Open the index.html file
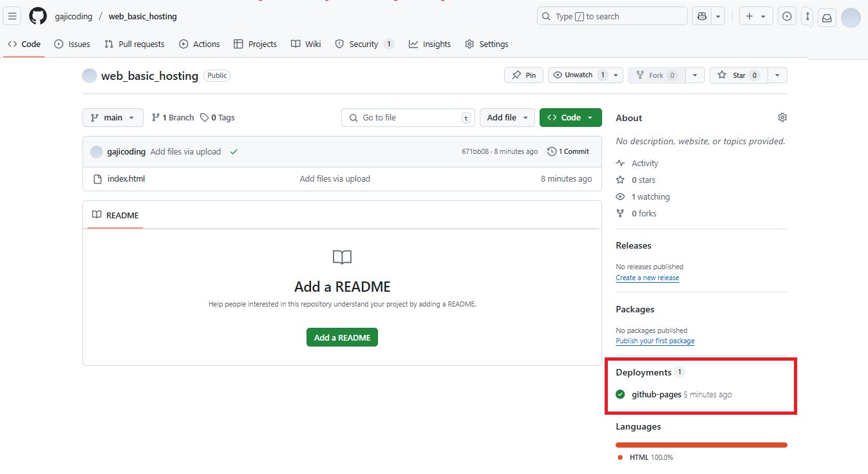The height and width of the screenshot is (474, 868). tap(126, 179)
